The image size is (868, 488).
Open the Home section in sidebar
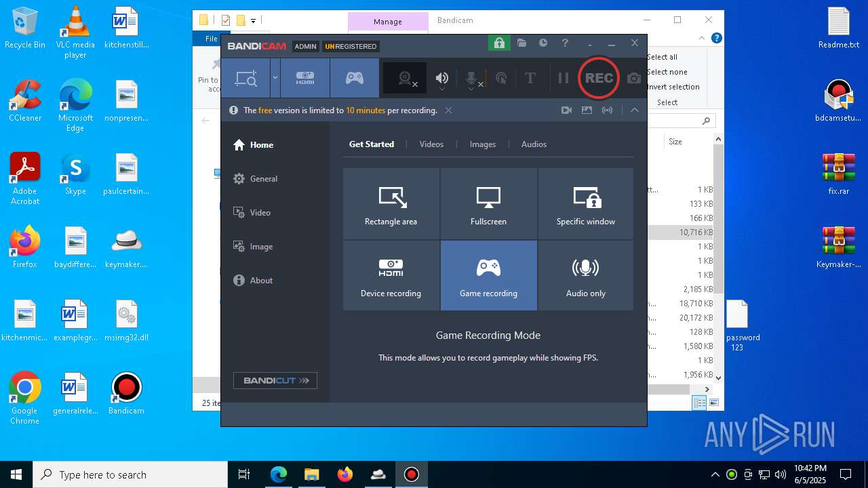(x=254, y=144)
